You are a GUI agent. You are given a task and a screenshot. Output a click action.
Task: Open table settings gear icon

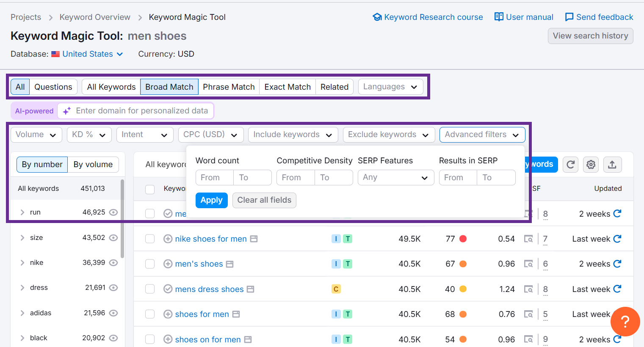(591, 165)
